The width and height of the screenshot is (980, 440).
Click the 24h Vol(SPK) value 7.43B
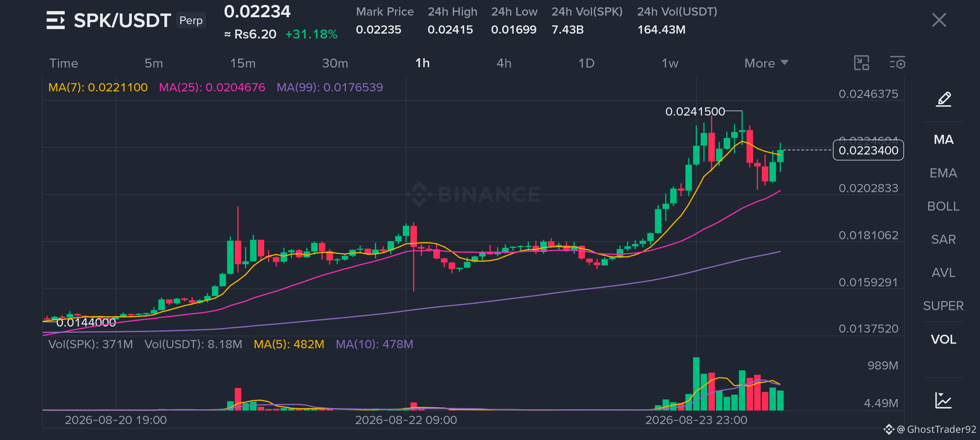pyautogui.click(x=567, y=29)
